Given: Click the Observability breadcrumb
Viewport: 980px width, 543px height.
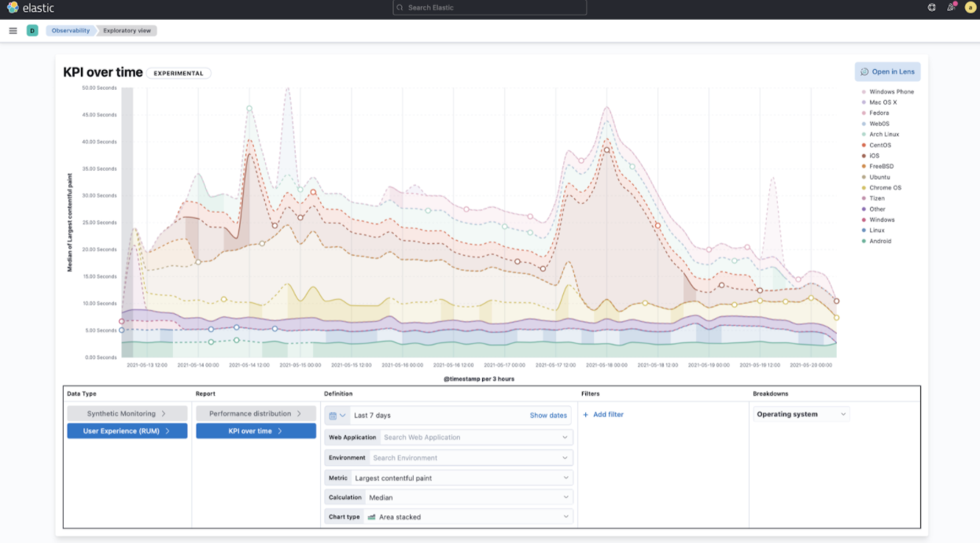Looking at the screenshot, I should click(x=71, y=31).
